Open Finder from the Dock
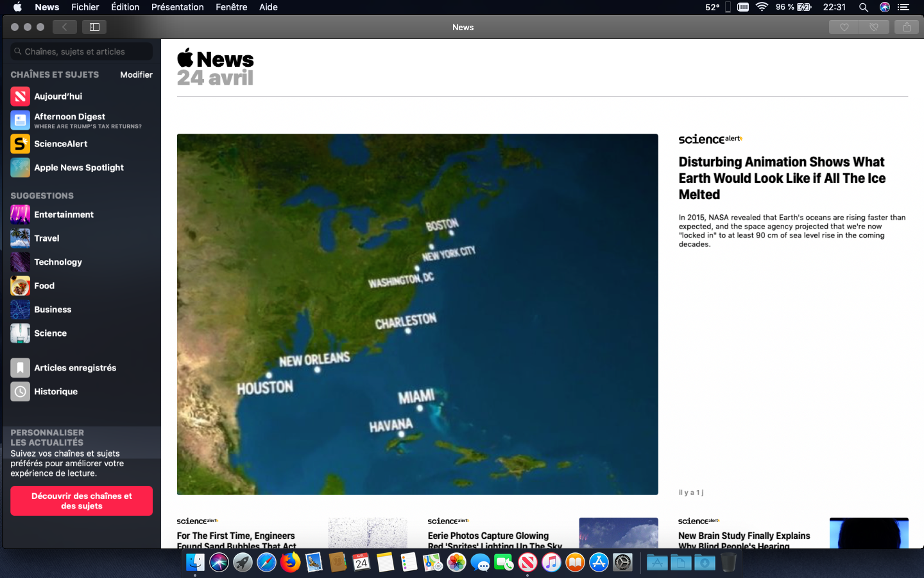Viewport: 924px width, 578px height. coord(195,563)
